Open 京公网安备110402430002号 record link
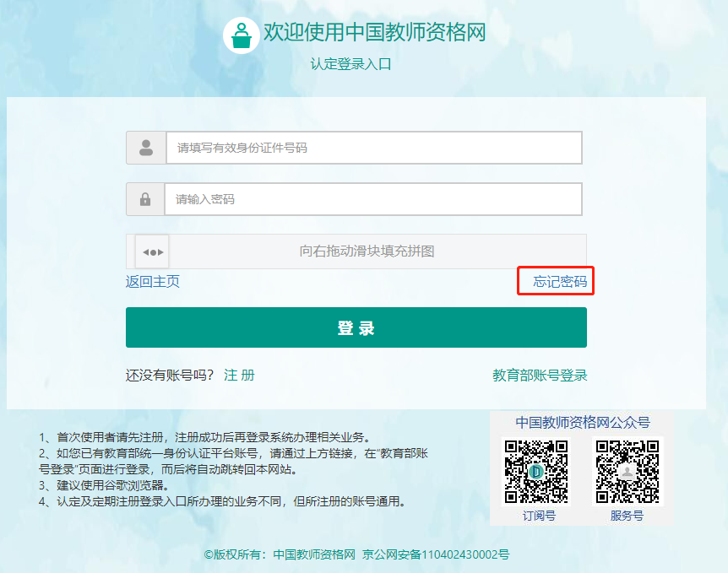This screenshot has height=573, width=728. (436, 554)
